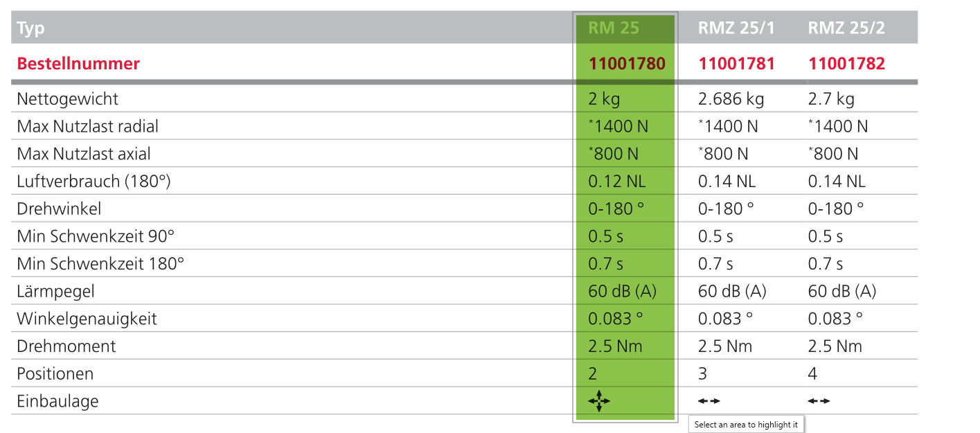This screenshot has width=980, height=433.
Task: Select the Positionen value 4
Action: pos(812,373)
